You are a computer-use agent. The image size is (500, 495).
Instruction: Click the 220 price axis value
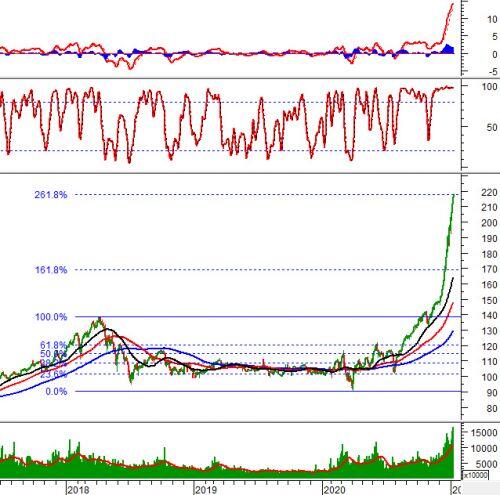489,192
